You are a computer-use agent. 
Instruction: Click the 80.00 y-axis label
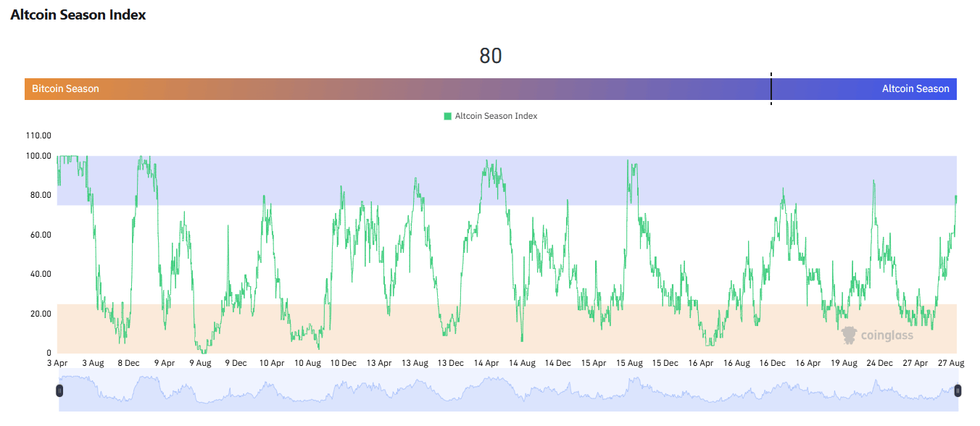[x=38, y=195]
